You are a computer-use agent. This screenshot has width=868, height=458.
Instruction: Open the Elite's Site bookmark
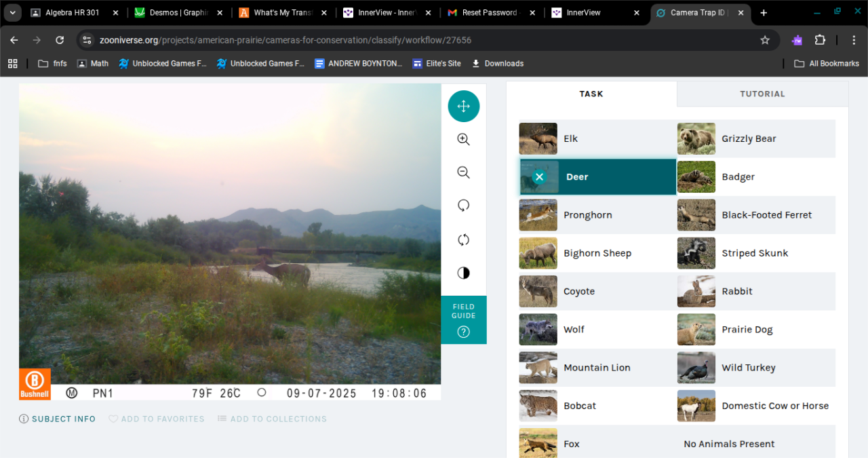click(437, 63)
